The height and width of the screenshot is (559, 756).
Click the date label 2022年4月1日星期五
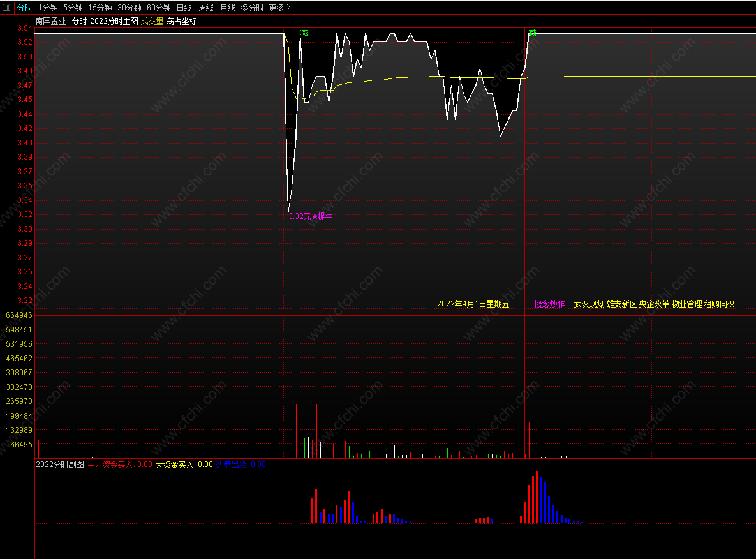point(473,304)
